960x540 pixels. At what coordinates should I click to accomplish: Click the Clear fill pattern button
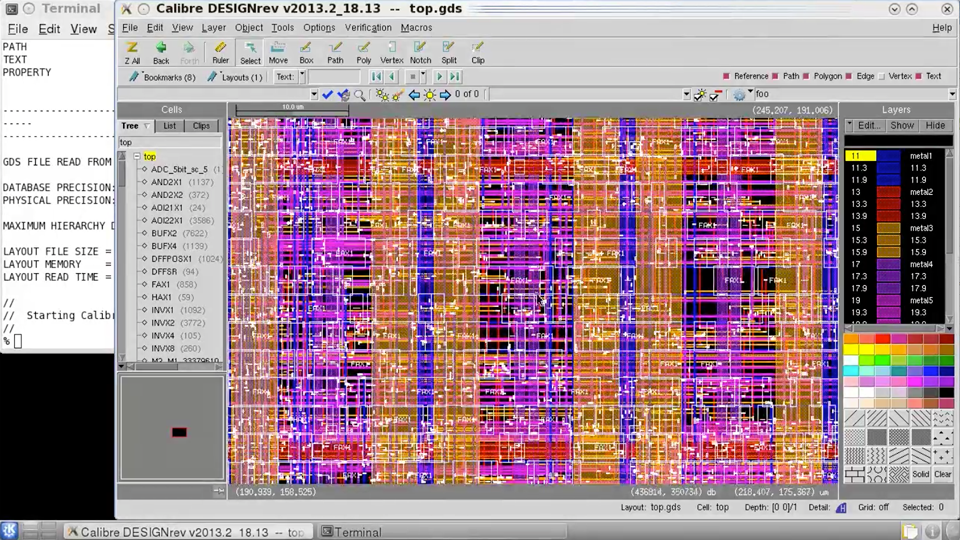pos(943,474)
